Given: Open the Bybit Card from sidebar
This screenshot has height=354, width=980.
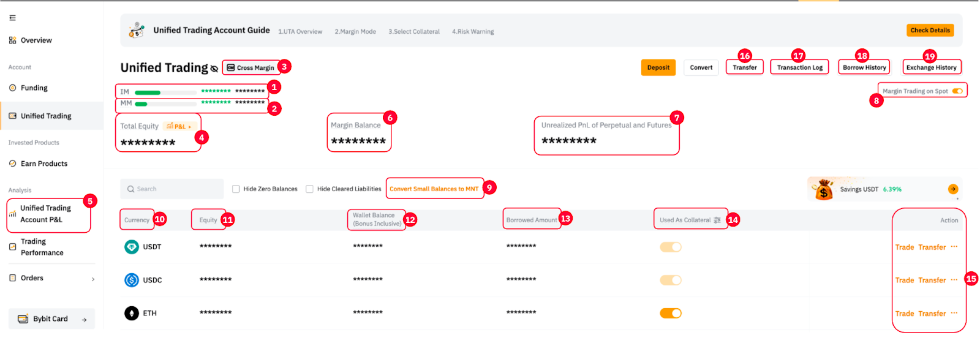Looking at the screenshot, I should [x=51, y=319].
